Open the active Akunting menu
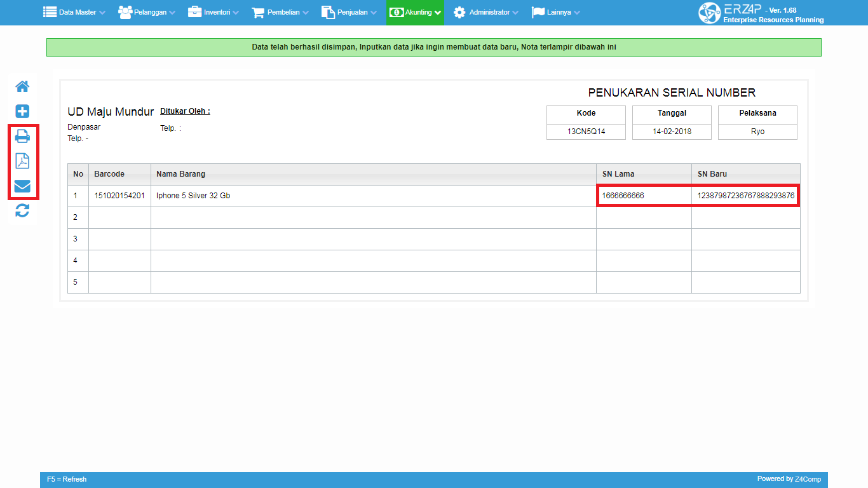This screenshot has height=488, width=868. (x=415, y=13)
